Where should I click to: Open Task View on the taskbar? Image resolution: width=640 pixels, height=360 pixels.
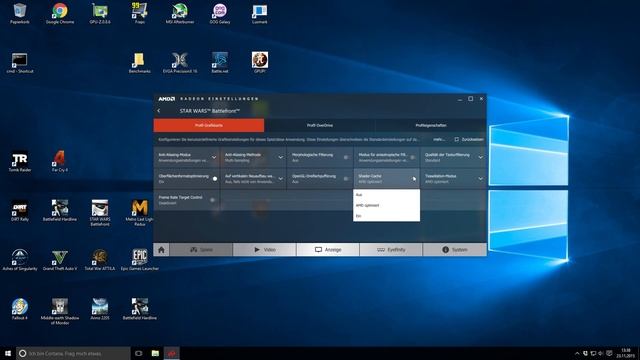139,353
